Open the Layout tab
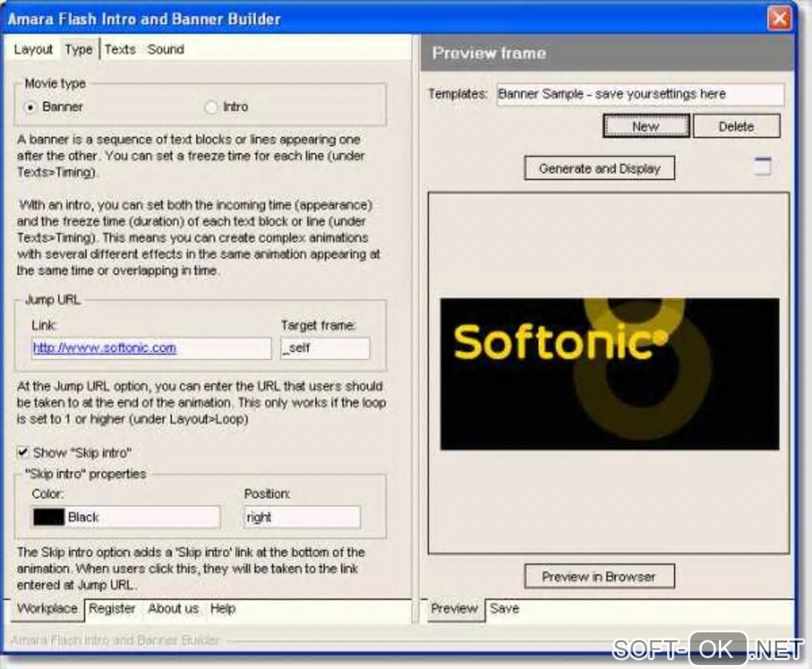The width and height of the screenshot is (812, 669). click(x=33, y=49)
